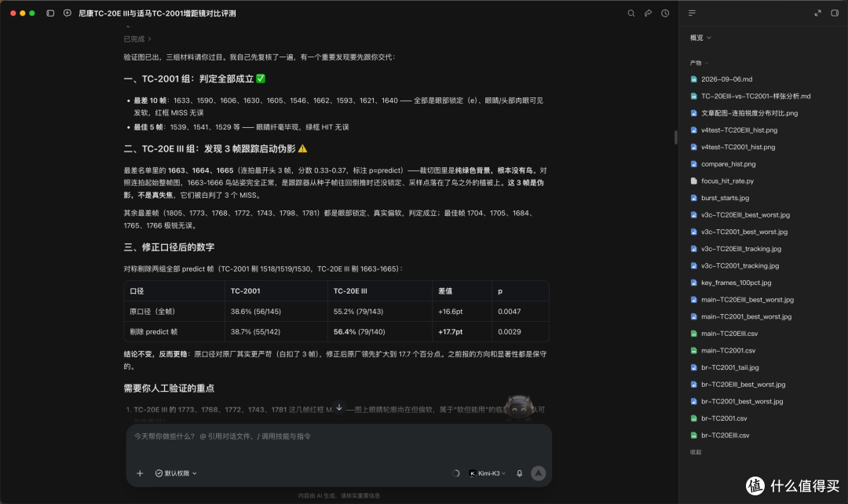Screen dimensions: 848x504
Task: Open the Kimi-K3 model selector
Action: point(488,473)
